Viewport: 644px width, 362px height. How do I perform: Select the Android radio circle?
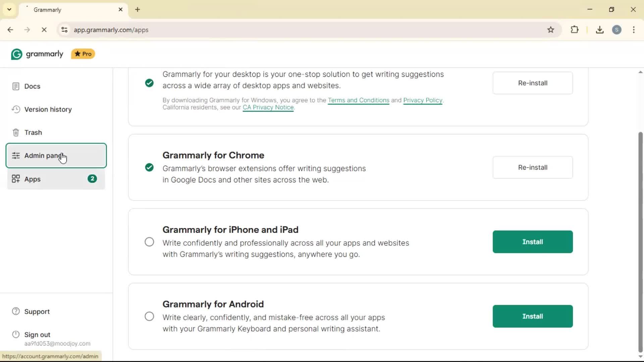149,316
